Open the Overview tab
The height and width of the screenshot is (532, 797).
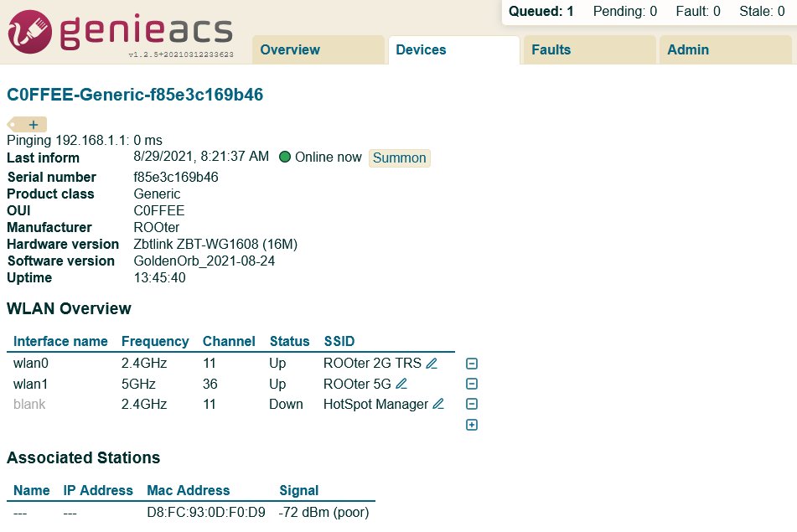click(x=318, y=49)
